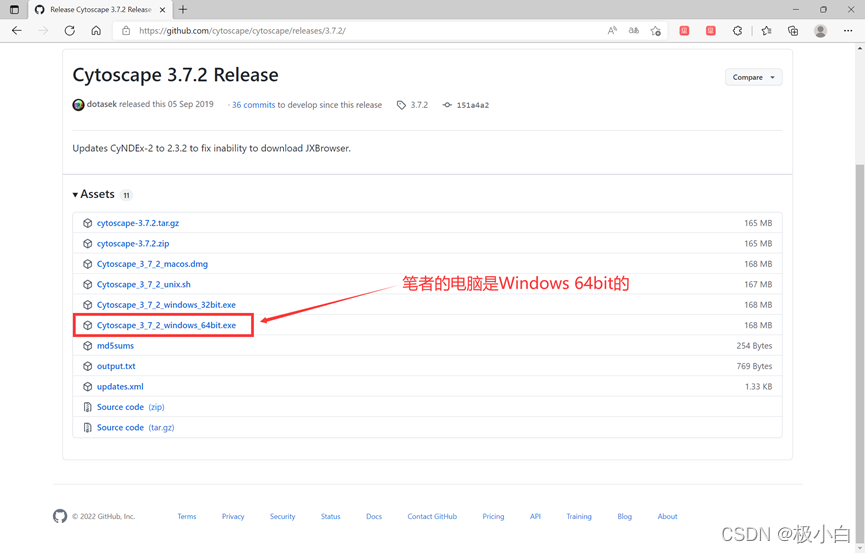Download Cytoscape_3_7_2_windows_32bit.exe

coord(166,305)
